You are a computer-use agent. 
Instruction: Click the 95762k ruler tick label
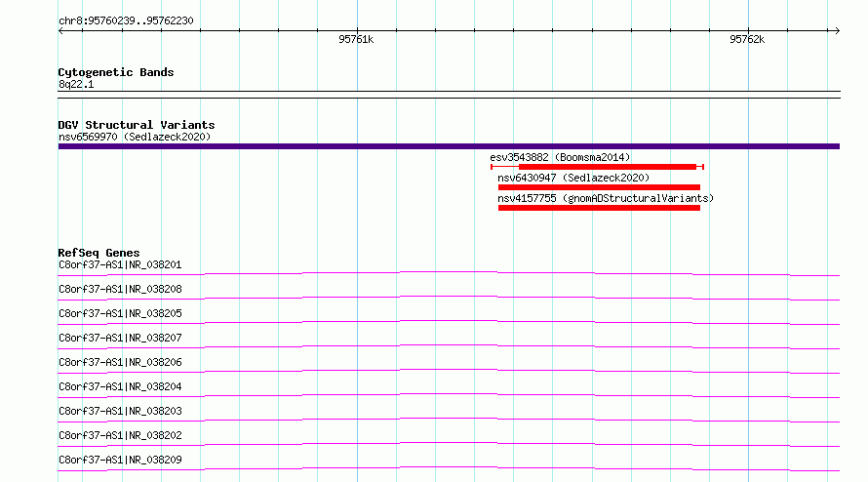point(747,39)
